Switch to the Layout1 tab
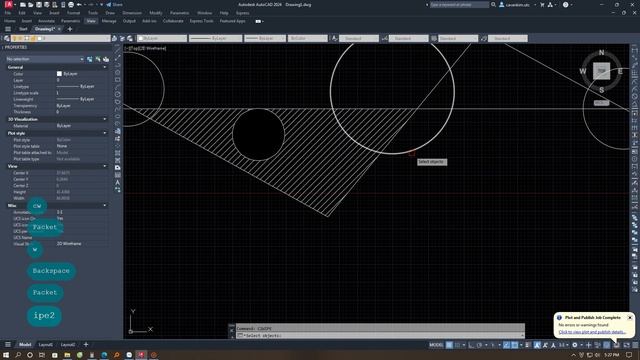Viewport: 640px width, 360px height. pyautogui.click(x=45, y=345)
